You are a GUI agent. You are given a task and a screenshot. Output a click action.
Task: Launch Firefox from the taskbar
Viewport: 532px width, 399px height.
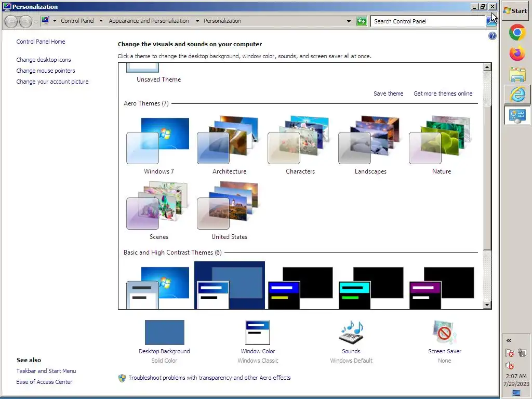pyautogui.click(x=517, y=54)
